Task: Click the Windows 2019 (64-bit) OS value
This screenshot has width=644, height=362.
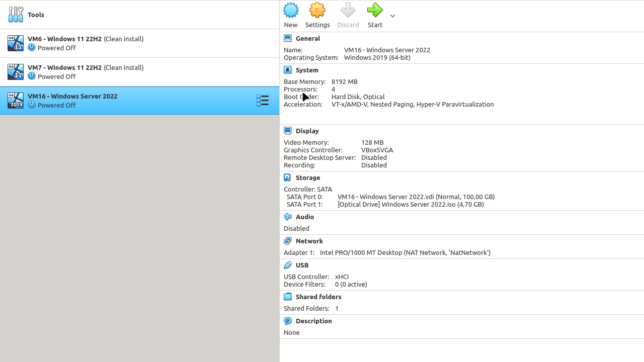Action: pos(377,57)
